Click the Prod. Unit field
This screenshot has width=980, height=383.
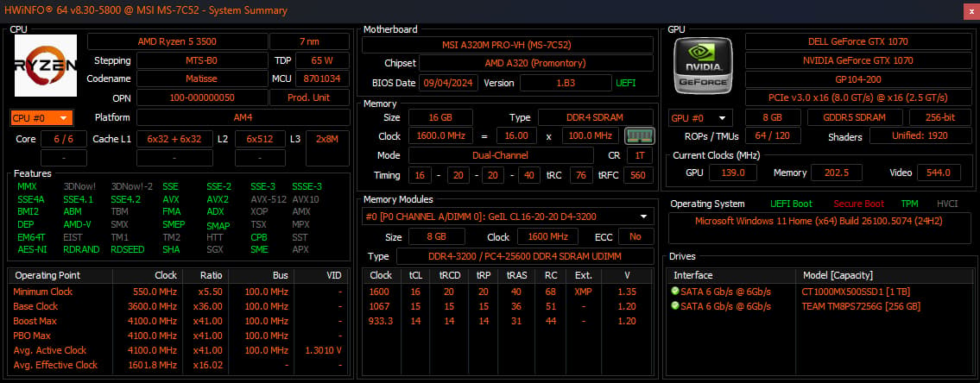click(x=309, y=97)
